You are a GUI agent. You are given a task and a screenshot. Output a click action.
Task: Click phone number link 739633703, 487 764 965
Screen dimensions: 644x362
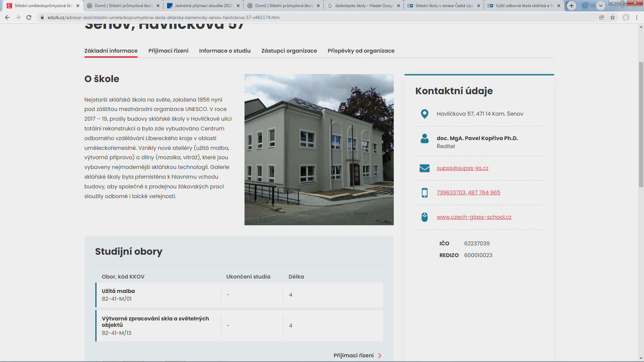pos(468,193)
